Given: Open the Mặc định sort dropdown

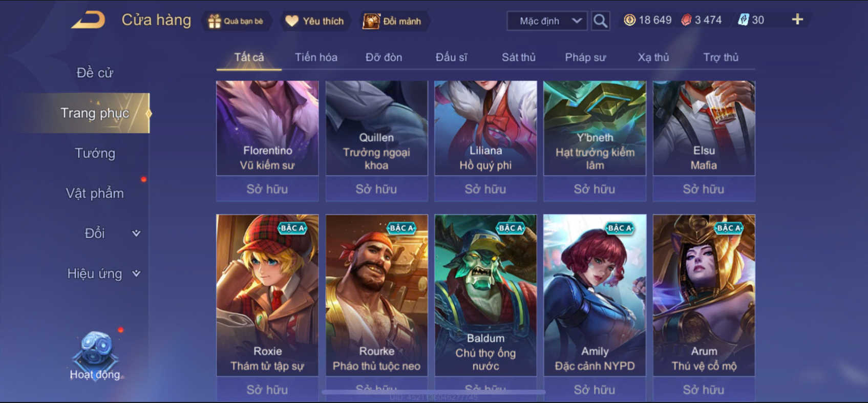Looking at the screenshot, I should [x=547, y=21].
